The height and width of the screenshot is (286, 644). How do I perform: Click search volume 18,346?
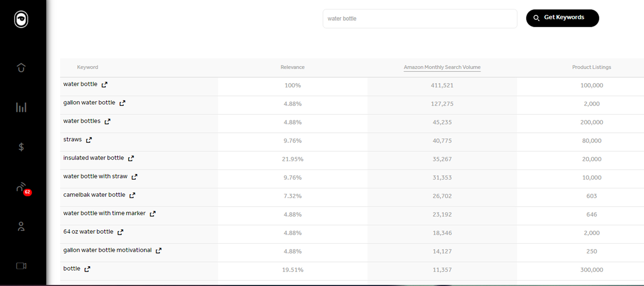[442, 233]
